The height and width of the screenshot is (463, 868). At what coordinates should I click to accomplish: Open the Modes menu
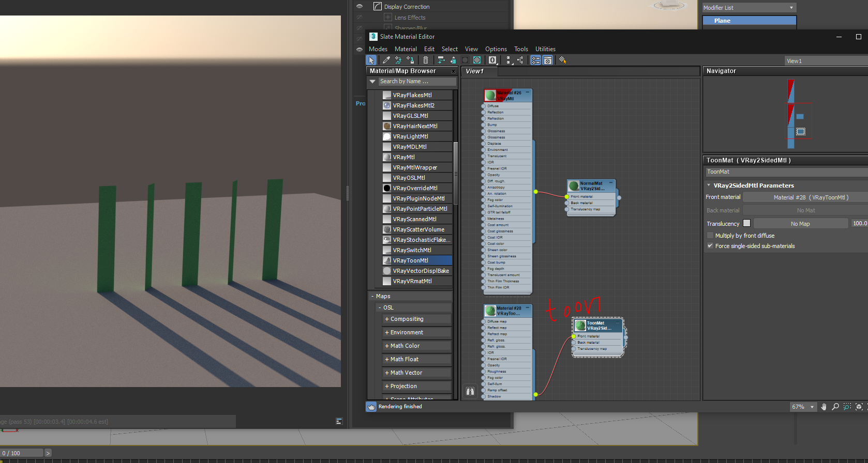tap(378, 49)
